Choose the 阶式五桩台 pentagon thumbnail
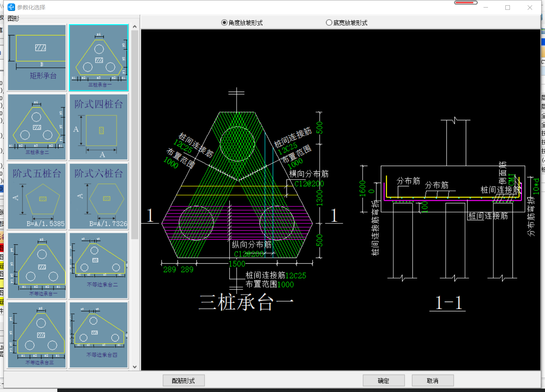The image size is (545, 392). click(x=37, y=196)
